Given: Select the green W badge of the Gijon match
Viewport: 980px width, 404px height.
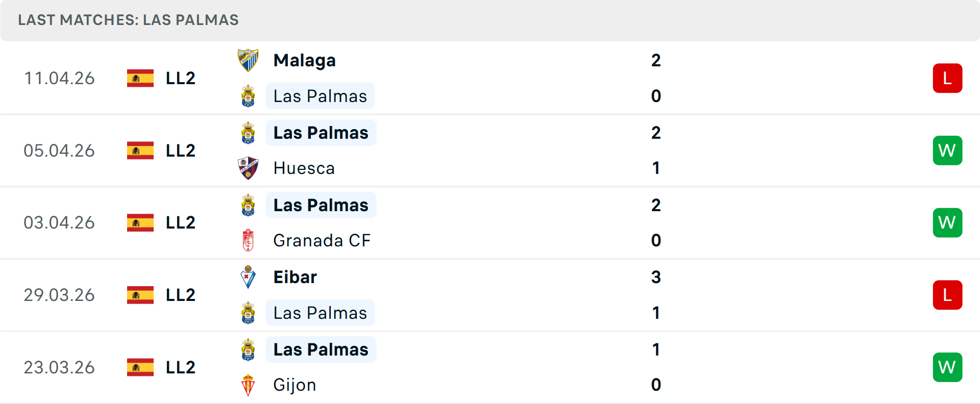Looking at the screenshot, I should [947, 367].
